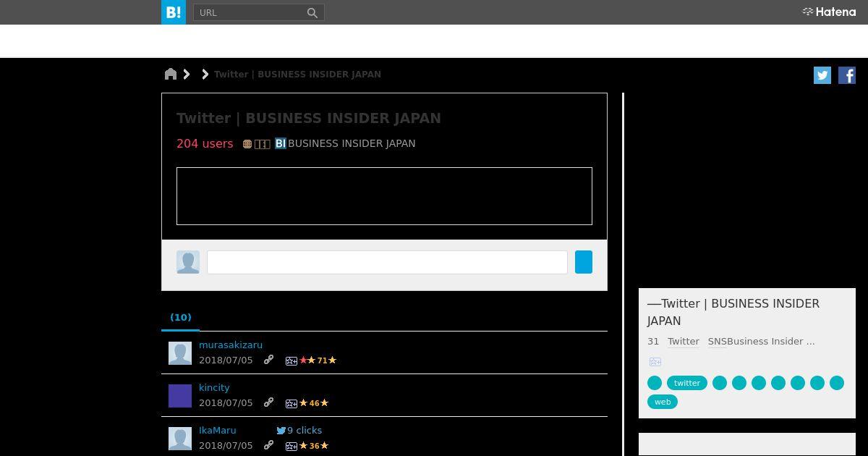Click the BI favicon next to BUSINESS INSIDER JAPAN
Image resolution: width=868 pixels, height=456 pixels.
(281, 143)
